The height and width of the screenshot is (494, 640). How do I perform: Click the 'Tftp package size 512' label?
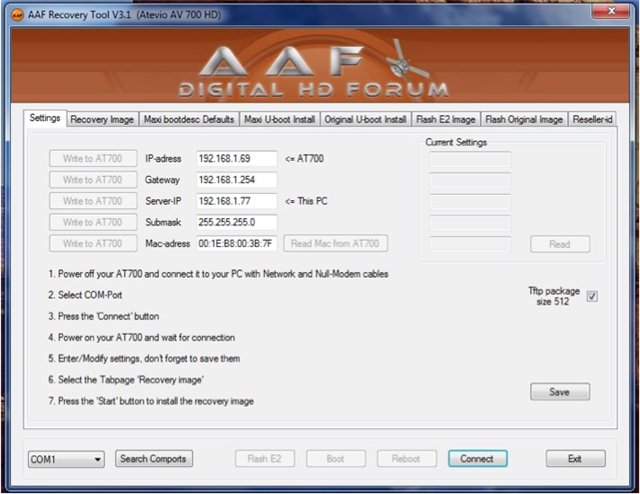click(x=554, y=296)
